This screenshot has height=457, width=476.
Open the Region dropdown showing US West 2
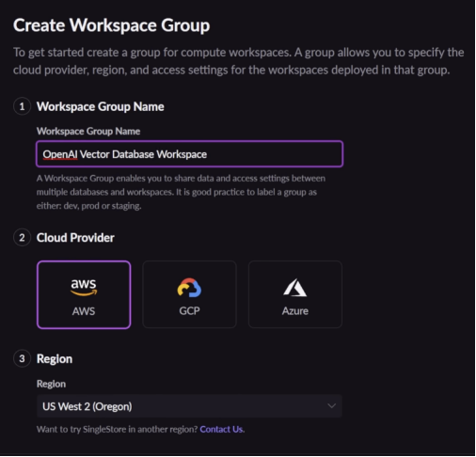point(189,406)
